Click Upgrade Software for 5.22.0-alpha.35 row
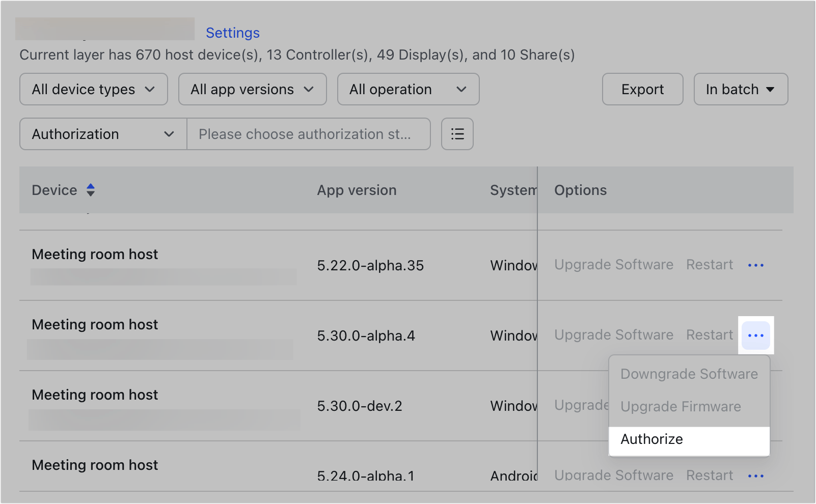 point(614,265)
